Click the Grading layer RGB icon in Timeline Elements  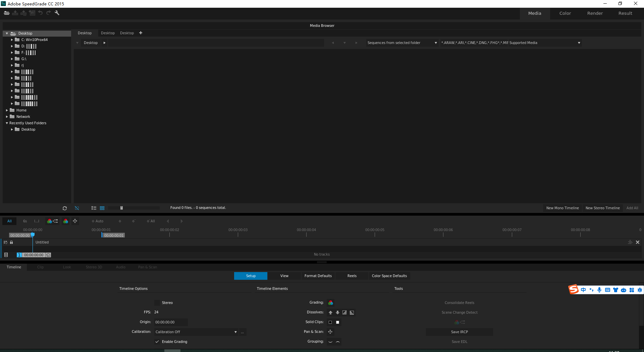[x=330, y=303]
